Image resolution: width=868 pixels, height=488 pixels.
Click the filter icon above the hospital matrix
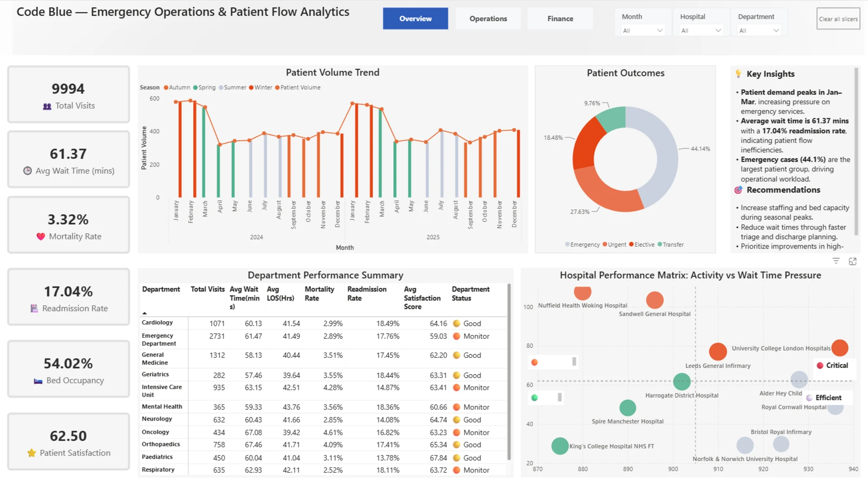point(836,261)
